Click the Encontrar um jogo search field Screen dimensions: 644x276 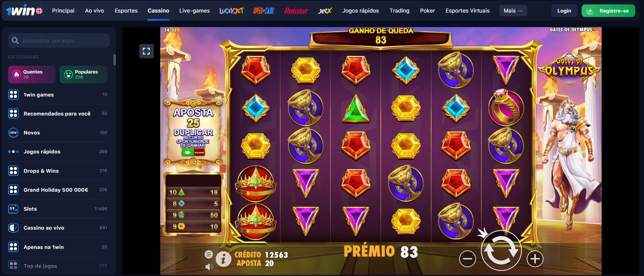point(59,41)
